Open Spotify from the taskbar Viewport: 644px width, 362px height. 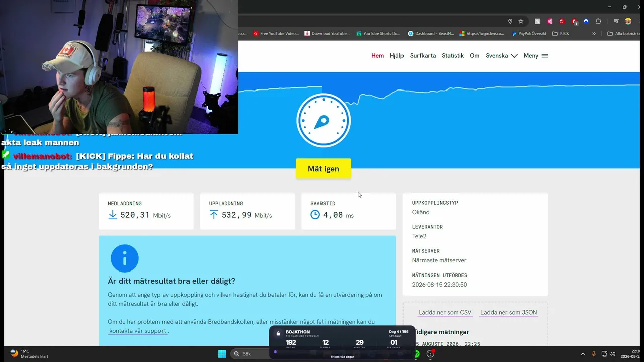point(417,354)
